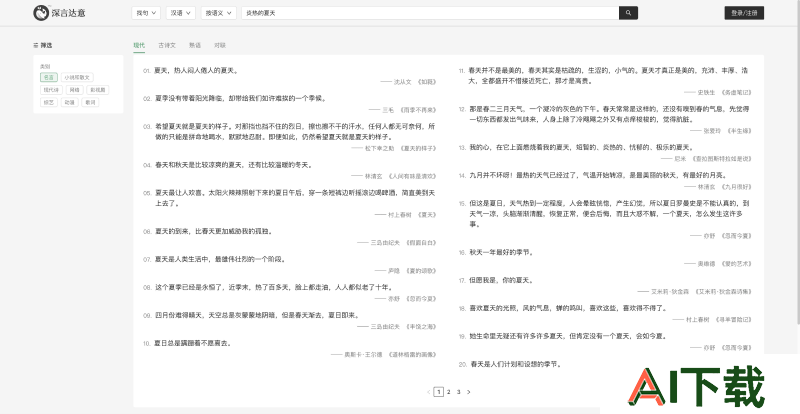Screen dimensions: 800x414
Task: Switch to the 熟语 tab
Action: point(195,45)
